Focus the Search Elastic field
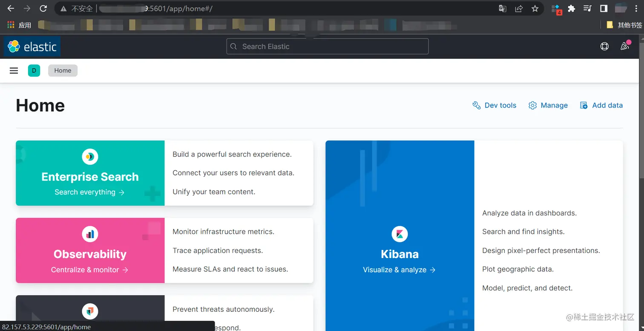This screenshot has width=644, height=331. click(327, 46)
